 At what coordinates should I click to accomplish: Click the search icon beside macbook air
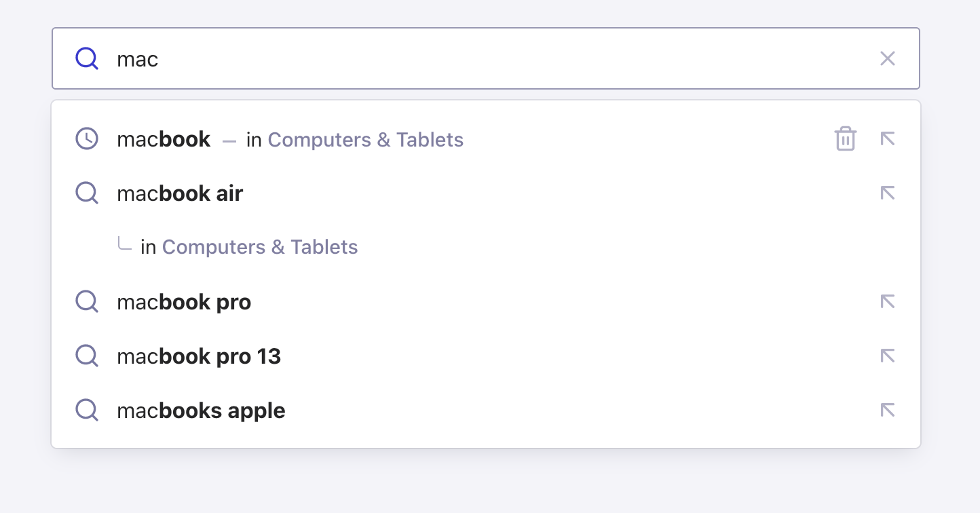tap(86, 193)
